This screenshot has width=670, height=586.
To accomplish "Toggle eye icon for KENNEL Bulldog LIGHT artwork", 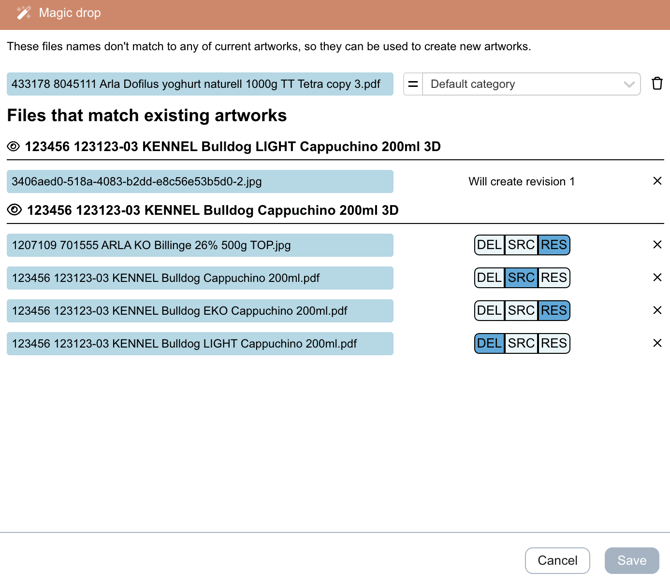I will [x=14, y=147].
